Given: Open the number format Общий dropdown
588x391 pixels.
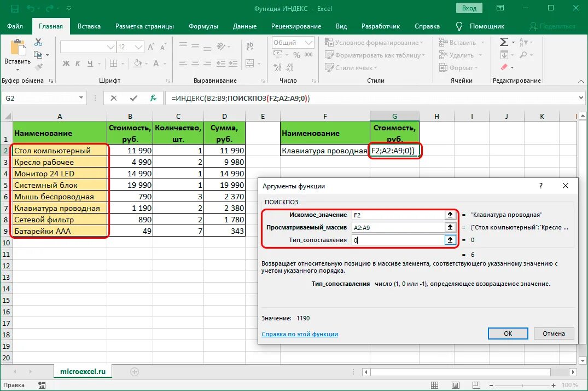Looking at the screenshot, I should coord(308,43).
